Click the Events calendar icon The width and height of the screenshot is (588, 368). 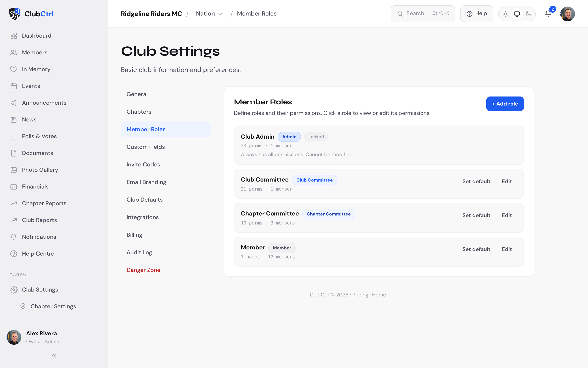click(x=14, y=86)
